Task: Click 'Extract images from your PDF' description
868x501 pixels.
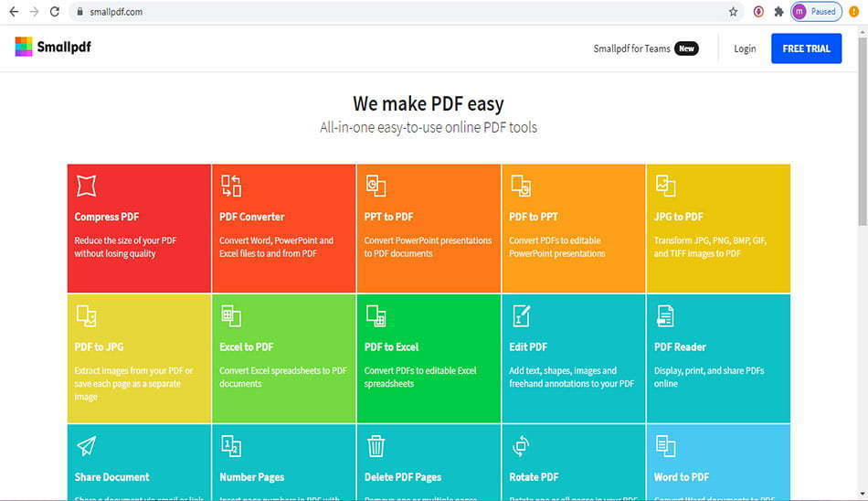Action: (133, 383)
